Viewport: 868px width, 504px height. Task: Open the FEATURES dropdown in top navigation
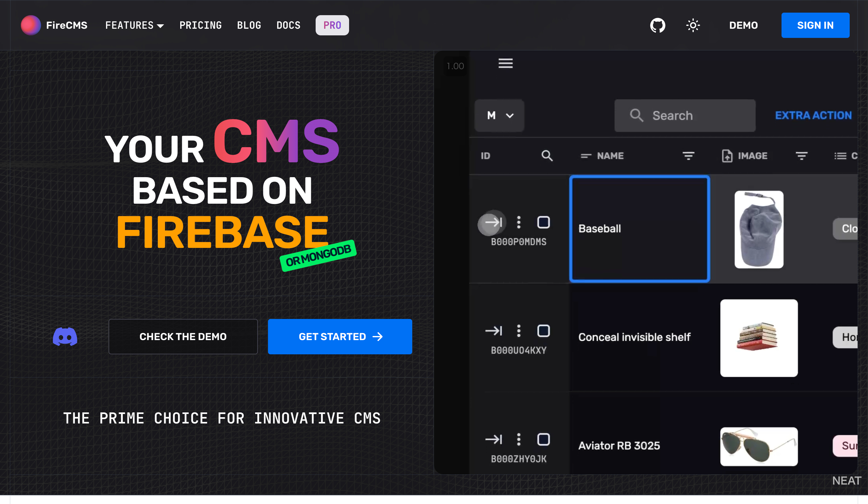[135, 25]
